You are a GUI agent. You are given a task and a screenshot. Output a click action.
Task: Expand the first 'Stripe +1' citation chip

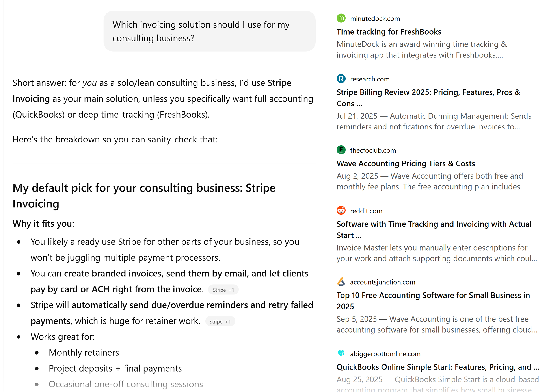click(x=223, y=290)
